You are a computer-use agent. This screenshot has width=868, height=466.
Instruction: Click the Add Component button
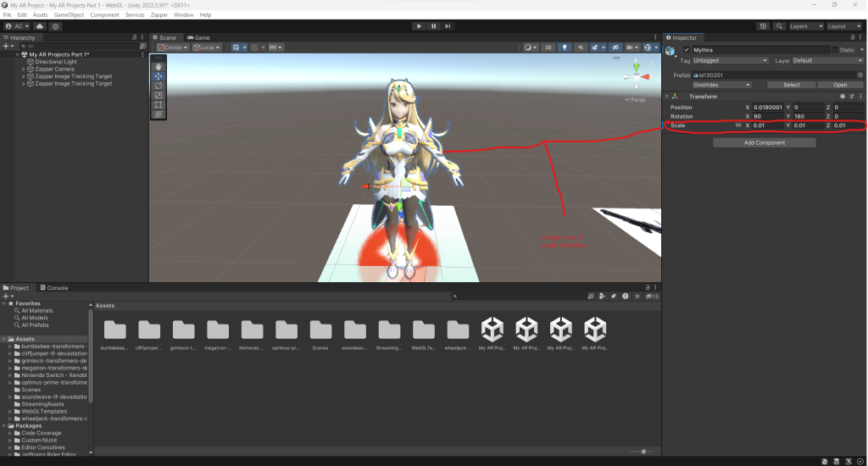pos(764,142)
